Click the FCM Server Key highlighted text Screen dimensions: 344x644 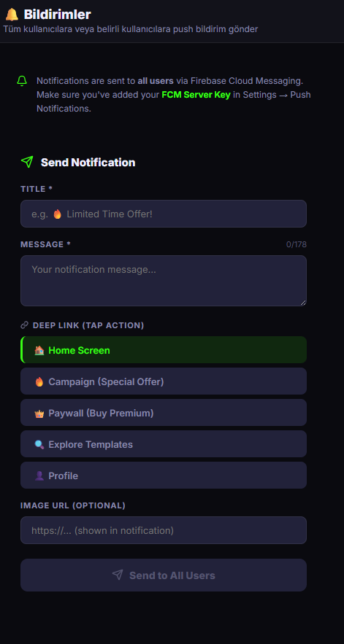coord(196,95)
